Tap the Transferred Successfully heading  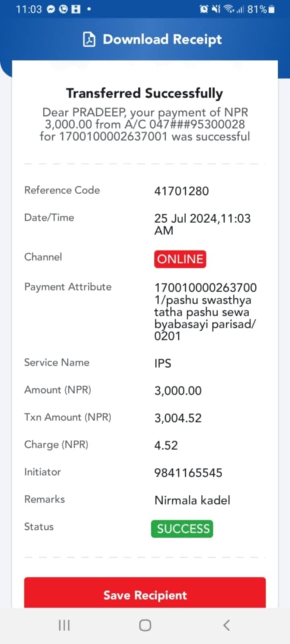coord(145,93)
